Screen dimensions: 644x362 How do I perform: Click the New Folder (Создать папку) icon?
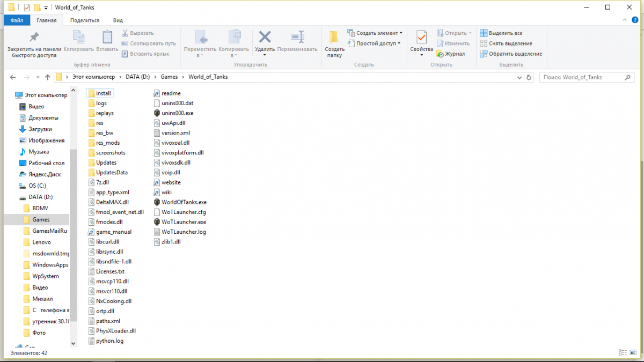click(x=334, y=38)
